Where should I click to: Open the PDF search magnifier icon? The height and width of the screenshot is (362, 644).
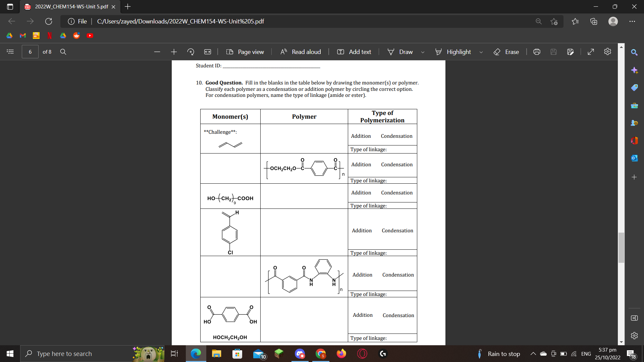point(63,52)
